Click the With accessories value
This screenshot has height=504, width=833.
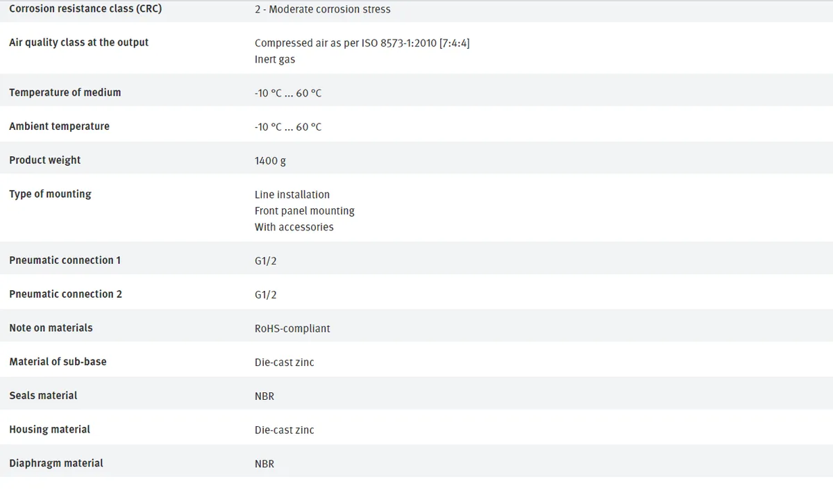(294, 227)
